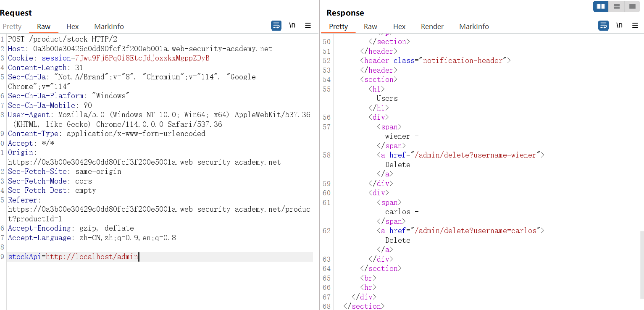Click the Users heading text in response

point(387,98)
